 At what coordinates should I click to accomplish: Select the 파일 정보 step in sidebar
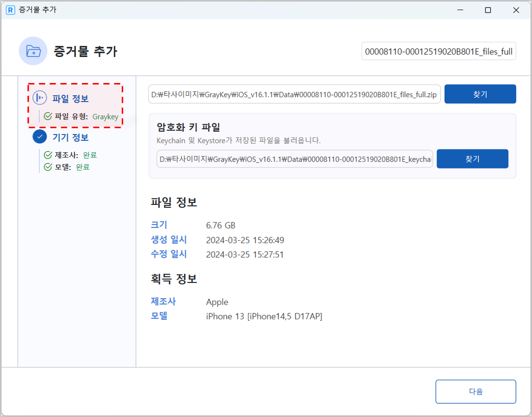point(70,98)
